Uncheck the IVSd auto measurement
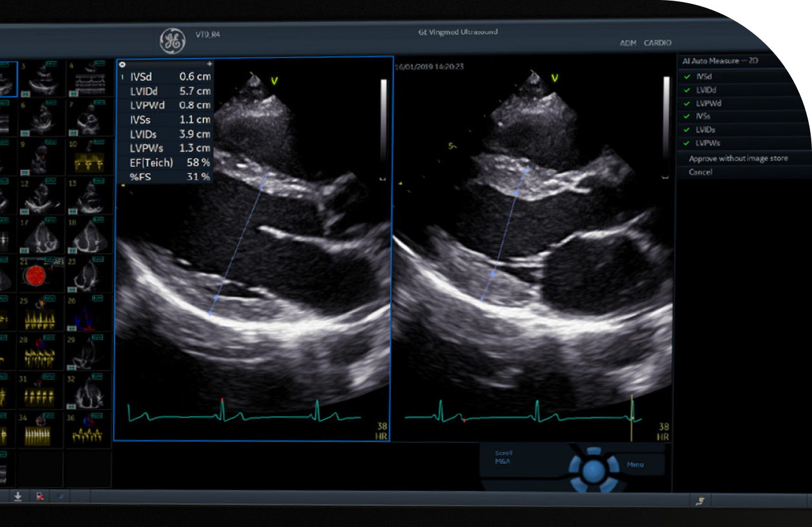 pos(688,77)
